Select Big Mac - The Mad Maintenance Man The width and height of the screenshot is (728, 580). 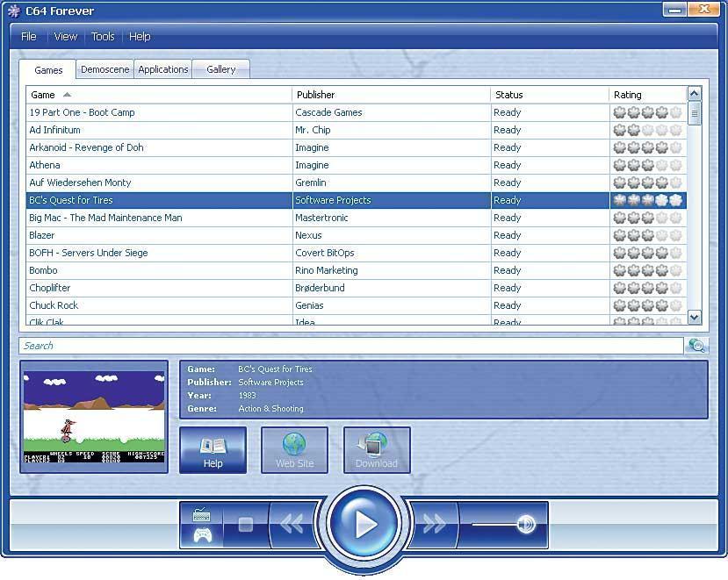(357, 218)
